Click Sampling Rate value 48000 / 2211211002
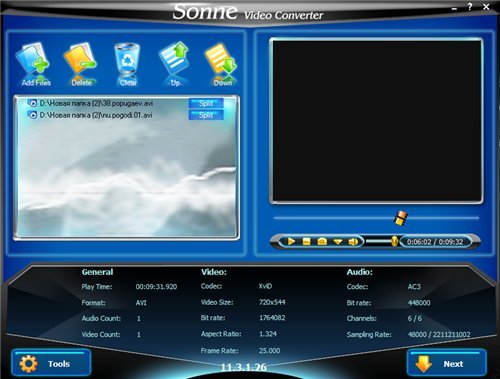This screenshot has width=500, height=379. tap(439, 334)
